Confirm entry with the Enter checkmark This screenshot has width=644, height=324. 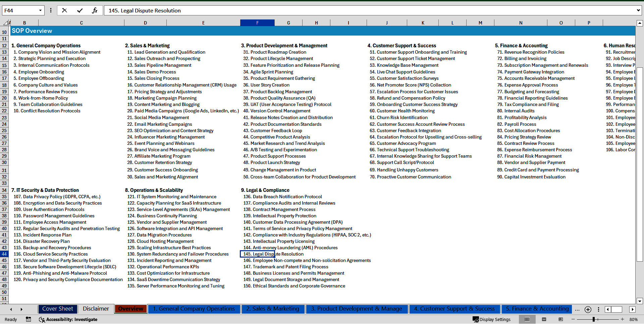tap(80, 10)
